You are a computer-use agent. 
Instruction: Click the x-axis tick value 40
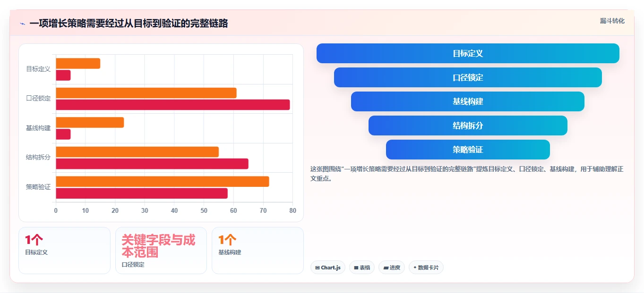point(174,210)
